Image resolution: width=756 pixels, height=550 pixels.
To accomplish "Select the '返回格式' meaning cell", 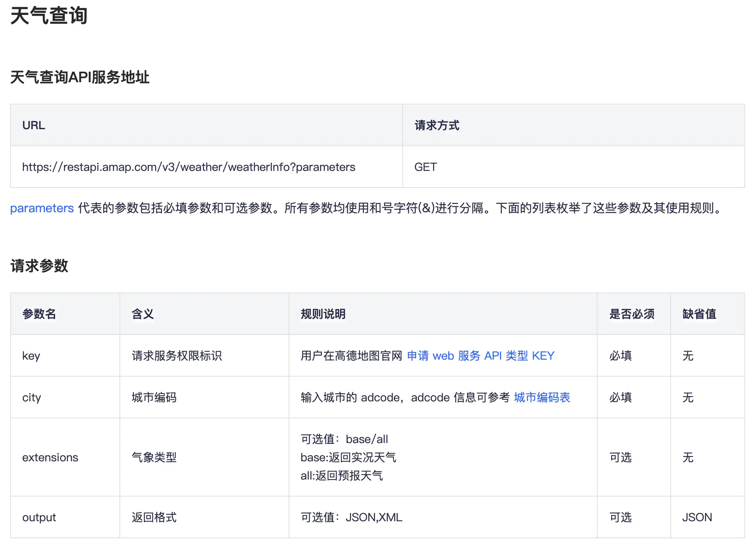I will (204, 517).
